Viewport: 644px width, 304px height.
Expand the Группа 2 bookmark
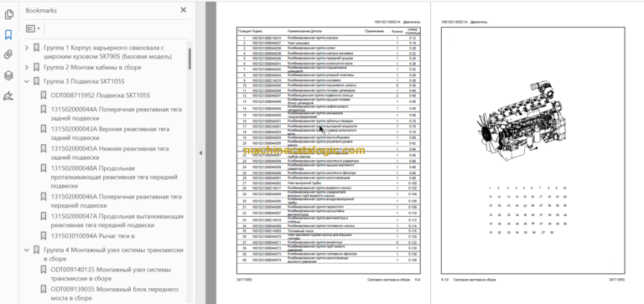point(27,67)
